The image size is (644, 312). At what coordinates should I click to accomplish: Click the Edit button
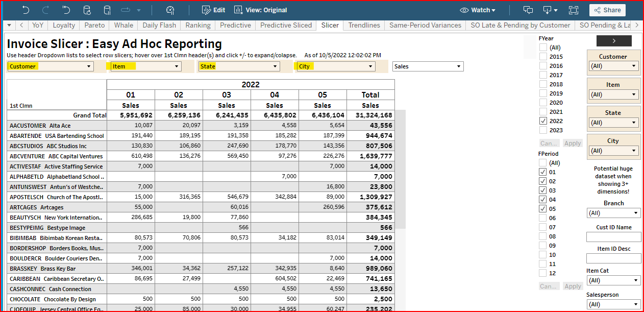(x=213, y=10)
